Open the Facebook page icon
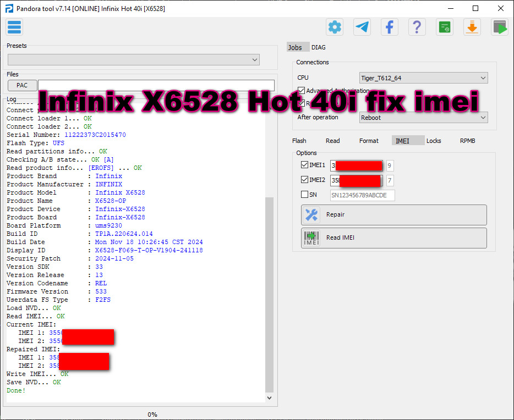The image size is (514, 420). click(x=390, y=27)
